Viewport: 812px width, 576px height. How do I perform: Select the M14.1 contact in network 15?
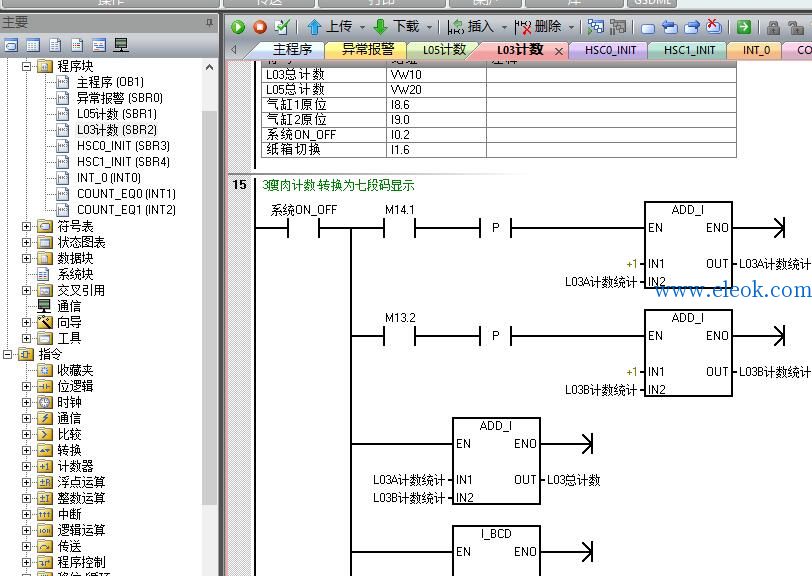tap(399, 227)
